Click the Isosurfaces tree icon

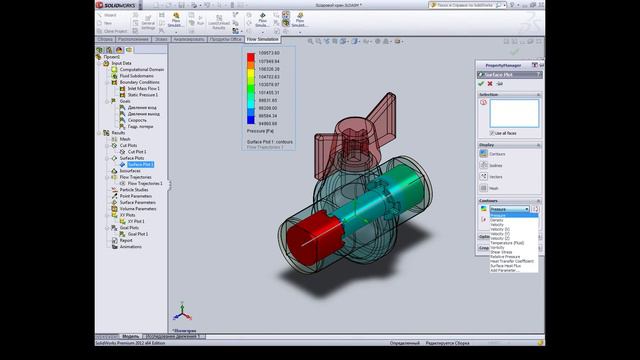point(114,171)
